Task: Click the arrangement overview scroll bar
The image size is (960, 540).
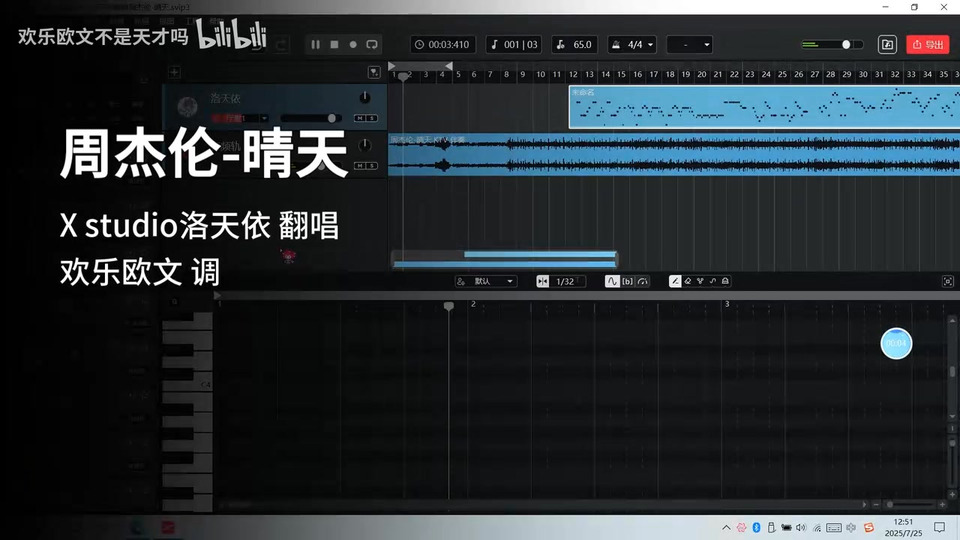Action: [504, 260]
